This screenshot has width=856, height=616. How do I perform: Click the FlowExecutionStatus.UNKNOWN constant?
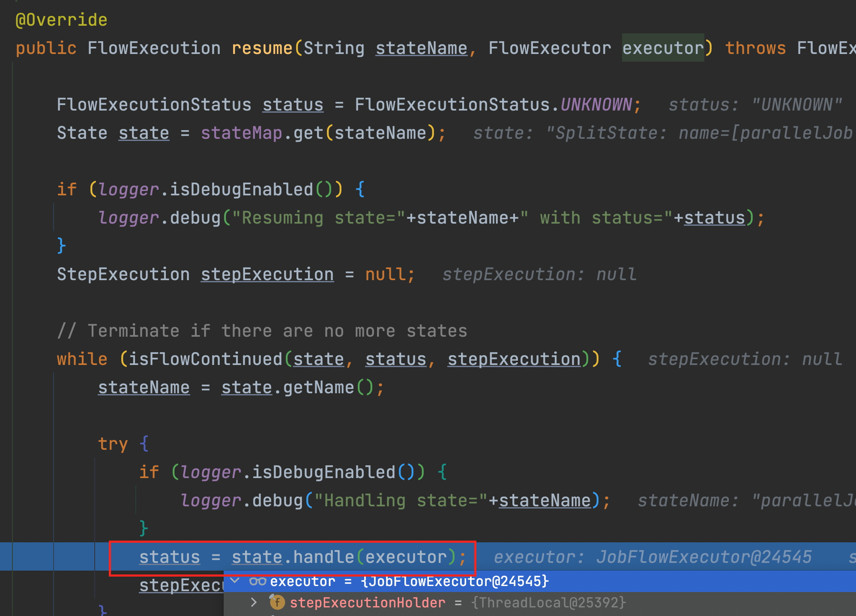(x=596, y=105)
